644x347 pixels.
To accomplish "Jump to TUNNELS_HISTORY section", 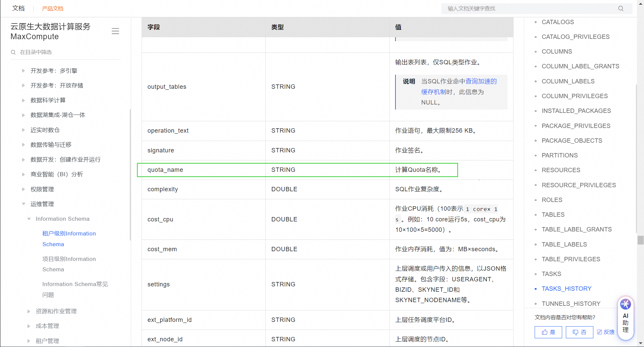I will pos(571,304).
